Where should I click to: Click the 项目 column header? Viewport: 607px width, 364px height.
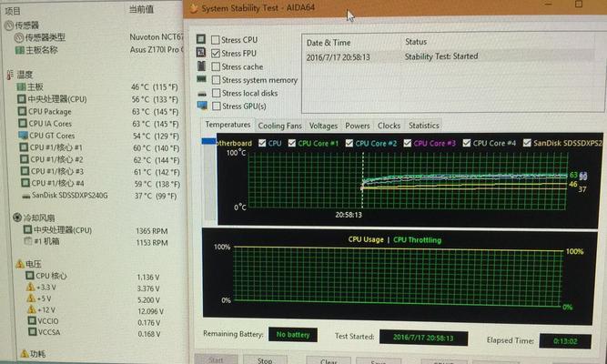13,11
